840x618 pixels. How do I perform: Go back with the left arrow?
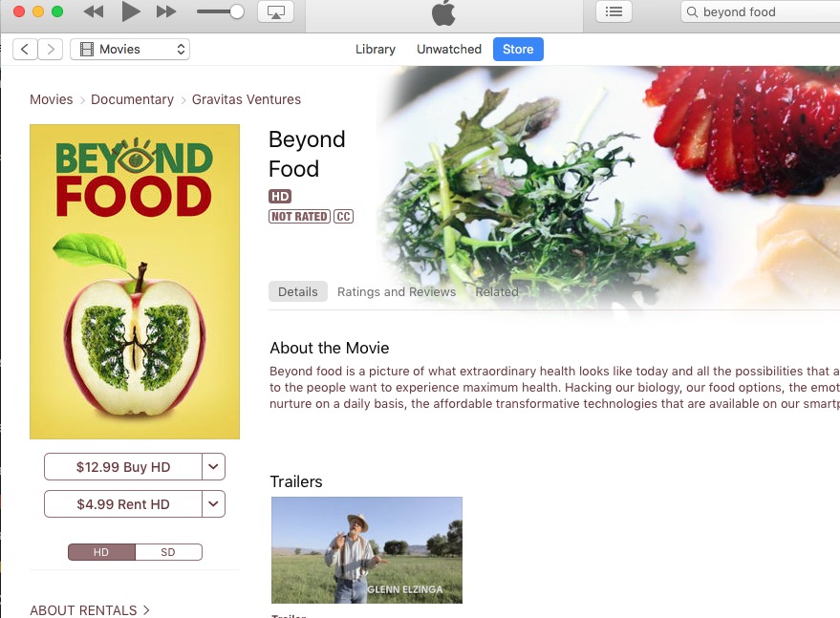tap(25, 50)
